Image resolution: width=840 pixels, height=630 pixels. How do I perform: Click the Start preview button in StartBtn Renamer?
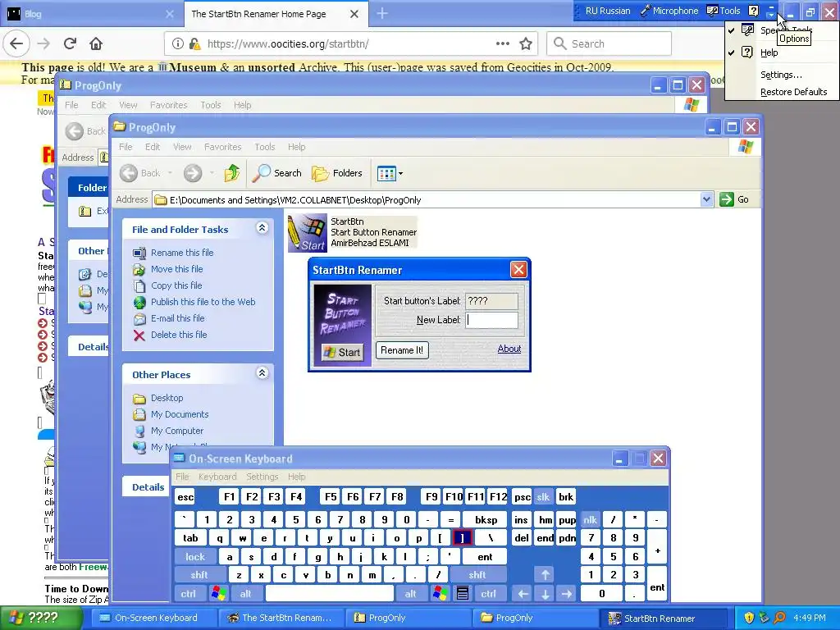pyautogui.click(x=342, y=352)
